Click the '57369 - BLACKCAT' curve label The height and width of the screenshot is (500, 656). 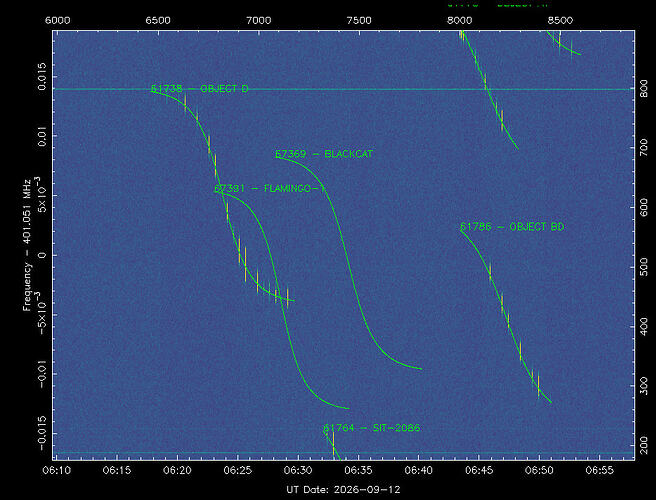point(324,154)
